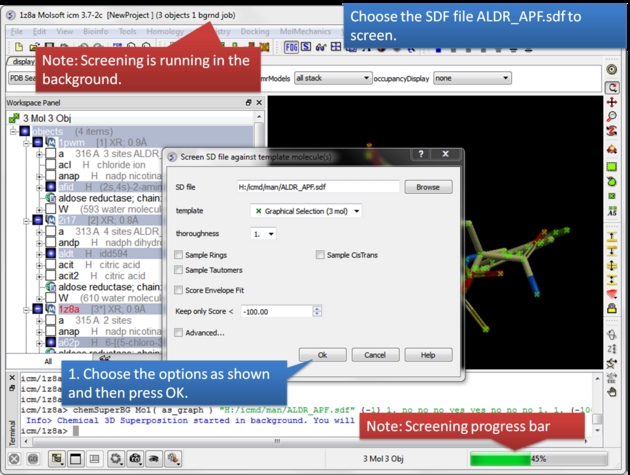Activate the zoom magnifier tool
The height and width of the screenshot is (475, 630).
coord(612,118)
